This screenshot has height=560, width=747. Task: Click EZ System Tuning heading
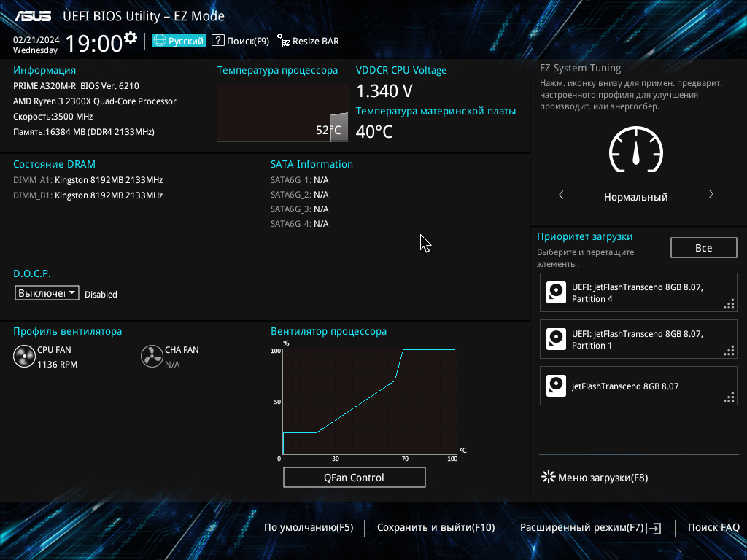(580, 68)
